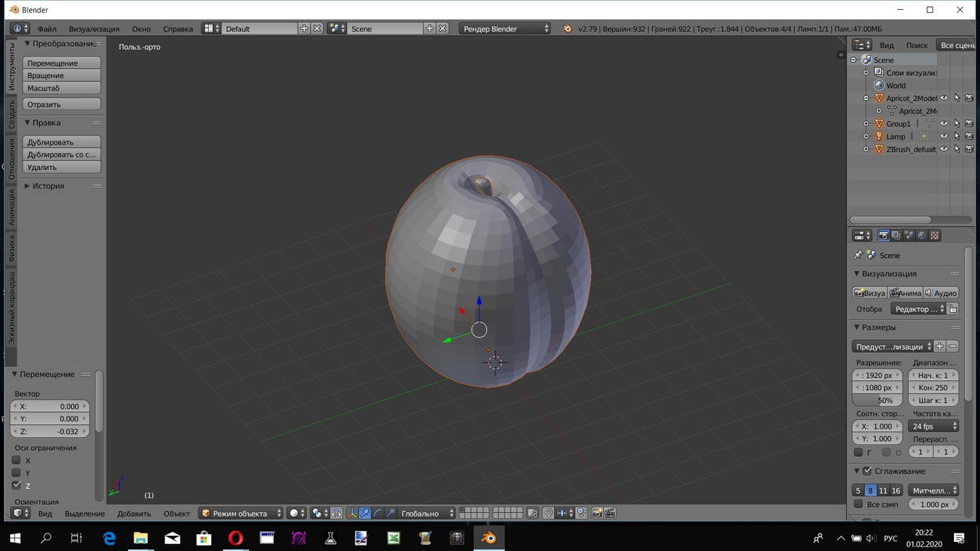
Task: Open the Blender logo icon in info header
Action: 567,28
